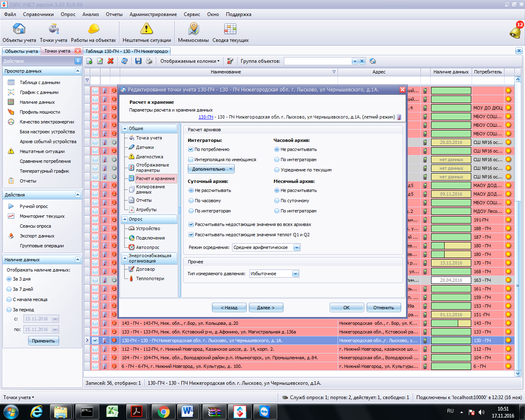This screenshot has width=525, height=420.
Task: Click the Далее > button
Action: point(265,308)
